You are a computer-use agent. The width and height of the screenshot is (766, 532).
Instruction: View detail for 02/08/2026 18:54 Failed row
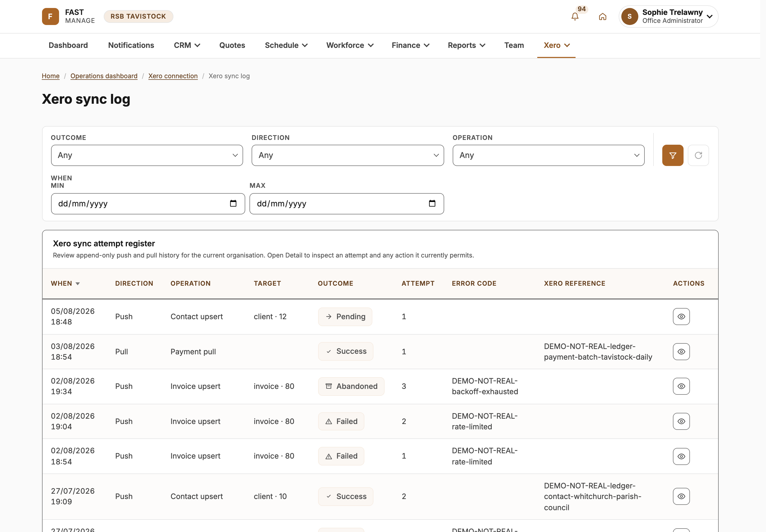click(681, 456)
